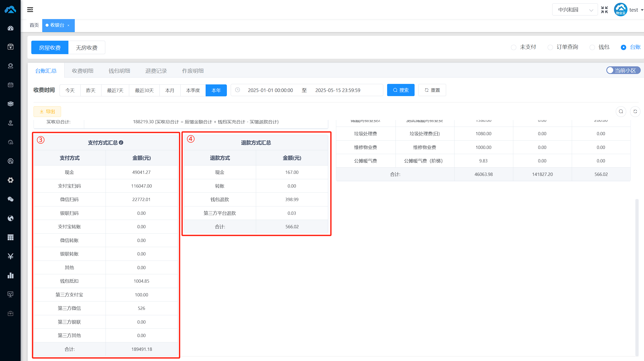
Task: Open the customer service headset sidebar icon
Action: [10, 66]
